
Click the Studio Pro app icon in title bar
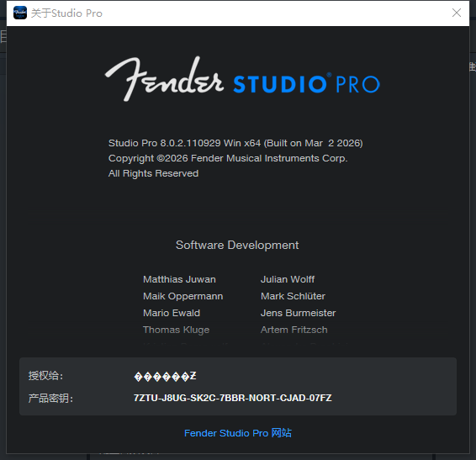click(x=20, y=13)
